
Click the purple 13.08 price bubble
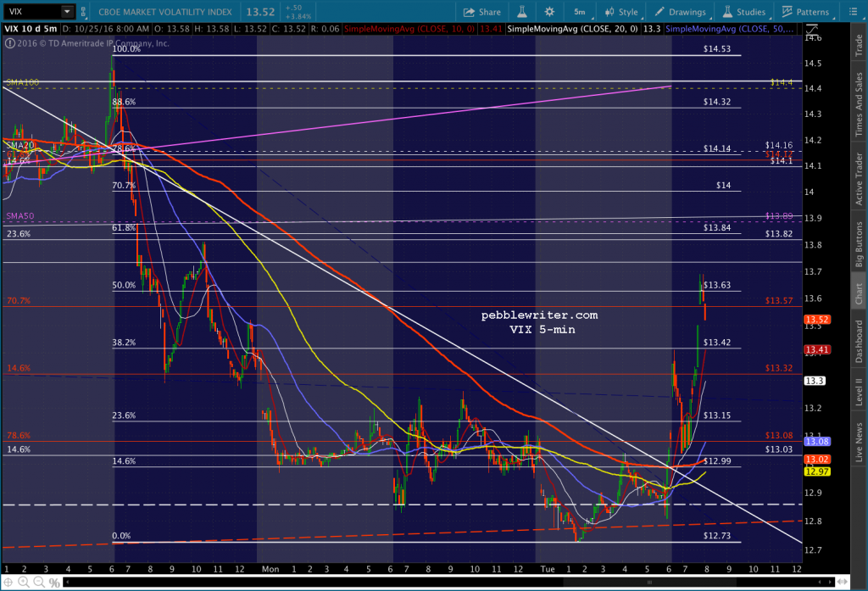click(x=816, y=442)
